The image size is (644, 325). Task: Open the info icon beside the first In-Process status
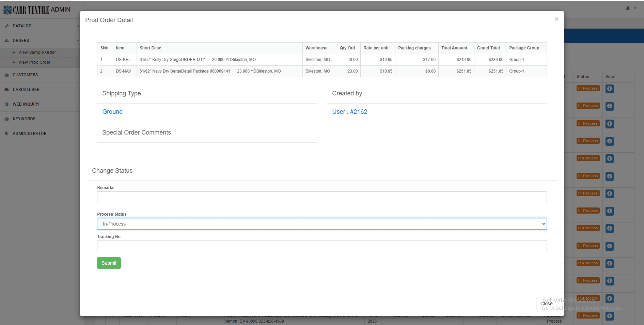click(609, 89)
